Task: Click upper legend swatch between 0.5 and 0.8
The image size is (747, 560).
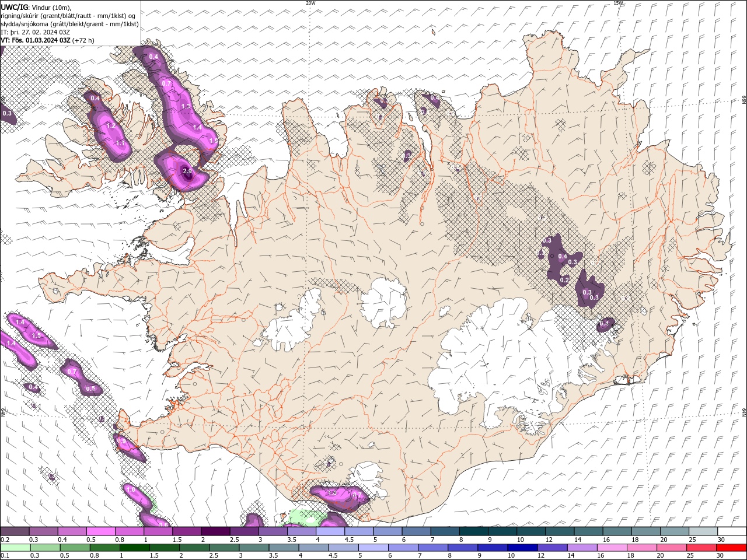Action: point(100,531)
